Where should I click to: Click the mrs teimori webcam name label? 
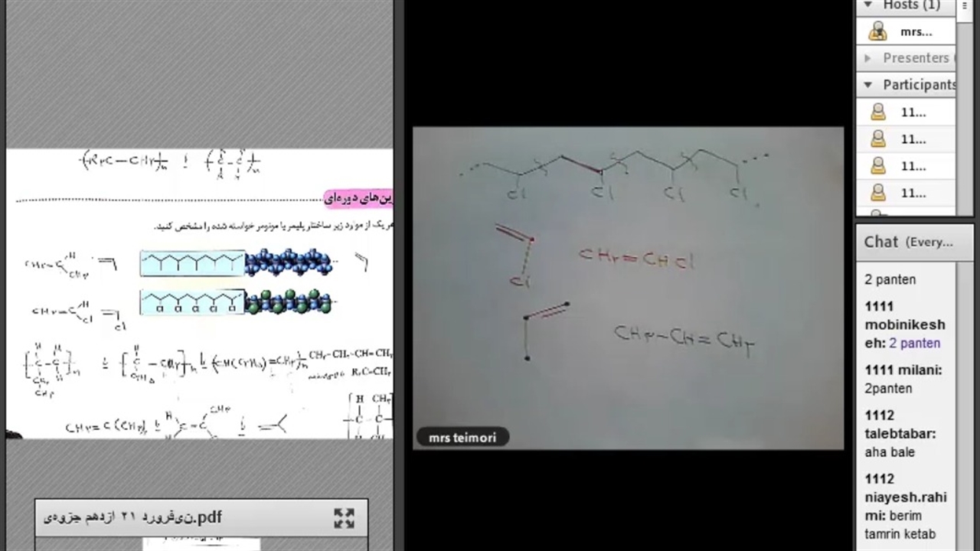462,438
